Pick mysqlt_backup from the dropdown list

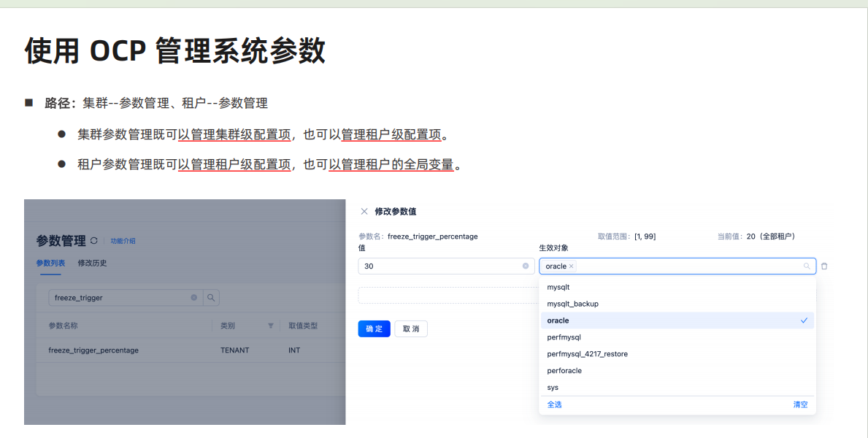(572, 304)
